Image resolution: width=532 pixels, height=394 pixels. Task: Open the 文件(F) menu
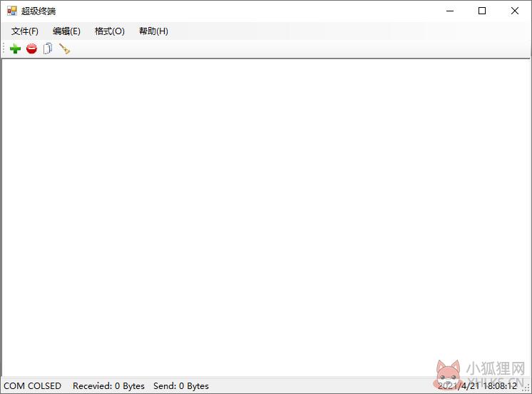click(25, 31)
